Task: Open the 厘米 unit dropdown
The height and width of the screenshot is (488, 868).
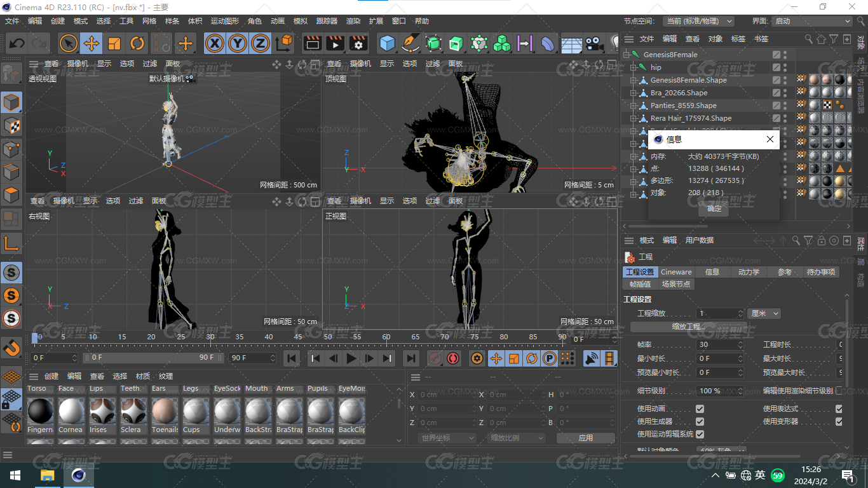Action: point(764,313)
